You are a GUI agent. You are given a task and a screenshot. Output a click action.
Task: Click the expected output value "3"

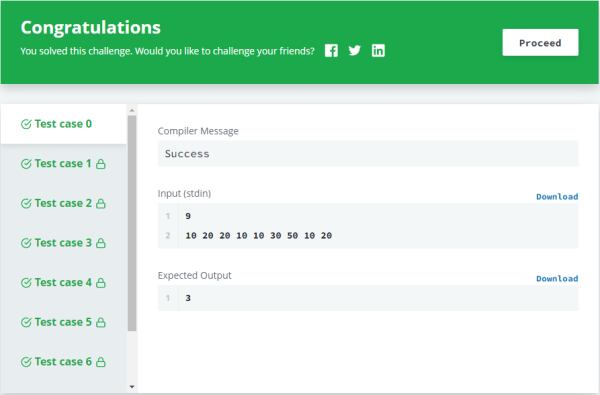(x=188, y=298)
